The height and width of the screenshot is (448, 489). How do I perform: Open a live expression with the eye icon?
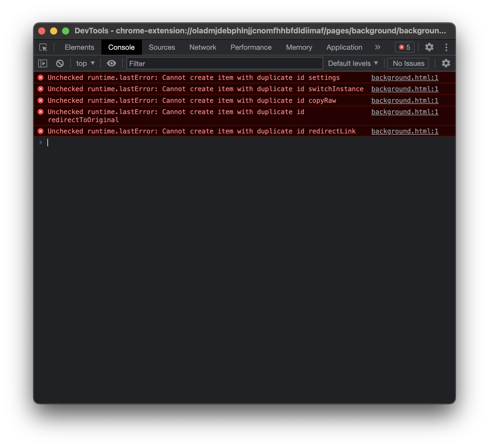[x=112, y=63]
